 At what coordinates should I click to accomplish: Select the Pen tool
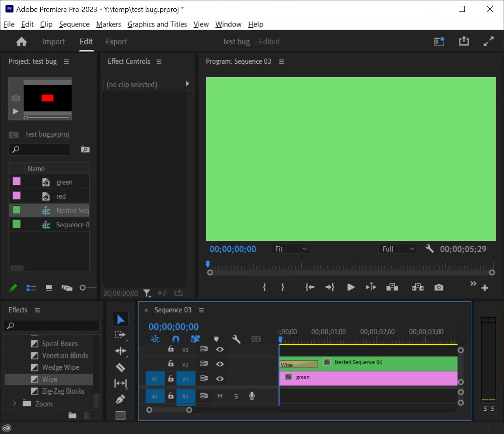point(120,399)
